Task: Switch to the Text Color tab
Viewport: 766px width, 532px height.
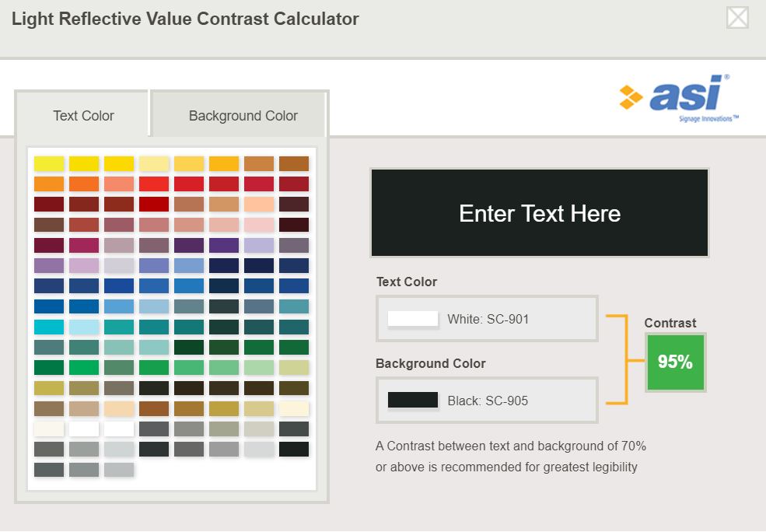Action: pyautogui.click(x=83, y=115)
